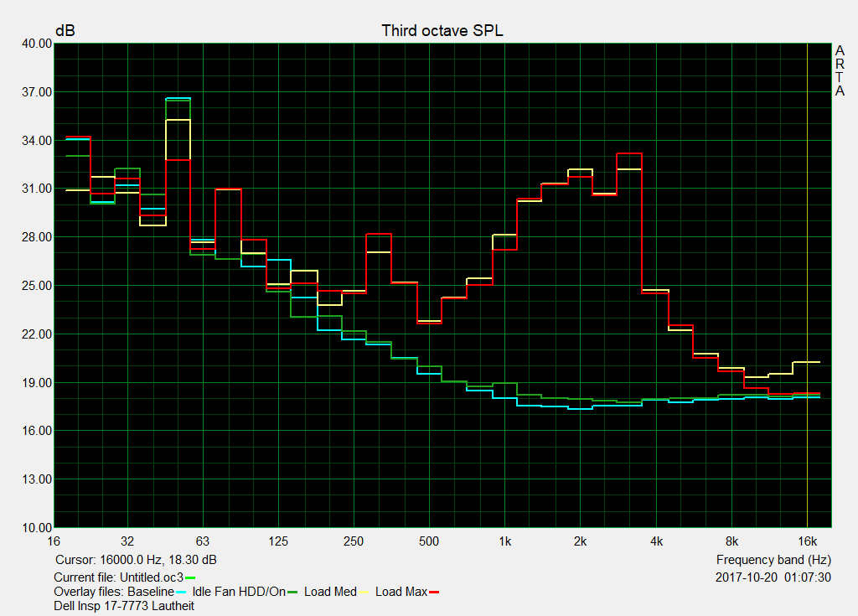Click the Load Med yellow legend swatch
The image size is (858, 616).
[364, 593]
